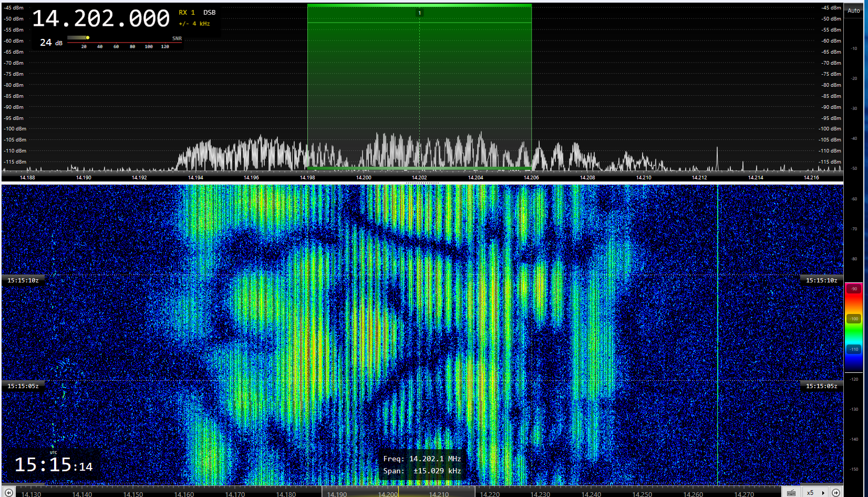Click the keyboard icon in the bottom bar
Image resolution: width=868 pixels, height=497 pixels.
(x=791, y=493)
